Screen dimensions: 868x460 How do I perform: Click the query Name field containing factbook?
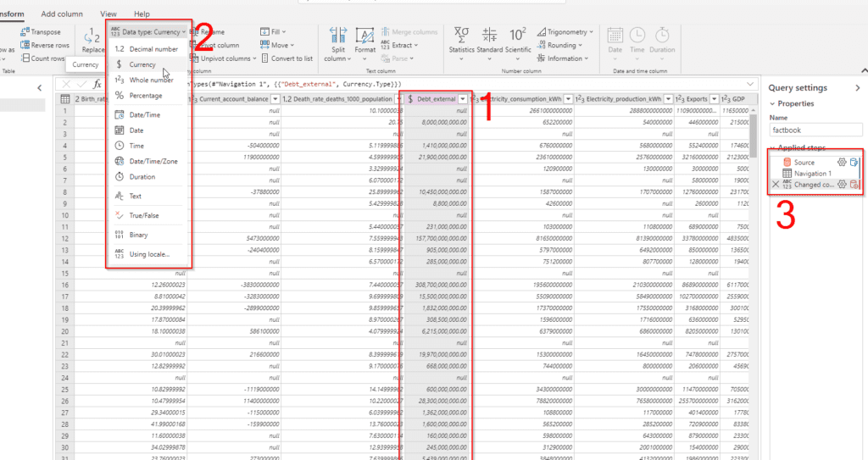pyautogui.click(x=815, y=130)
